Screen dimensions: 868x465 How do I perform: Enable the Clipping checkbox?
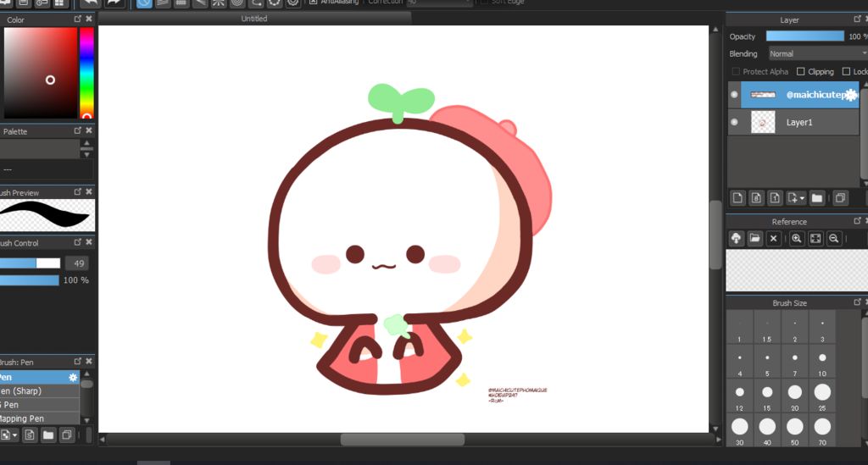[800, 71]
